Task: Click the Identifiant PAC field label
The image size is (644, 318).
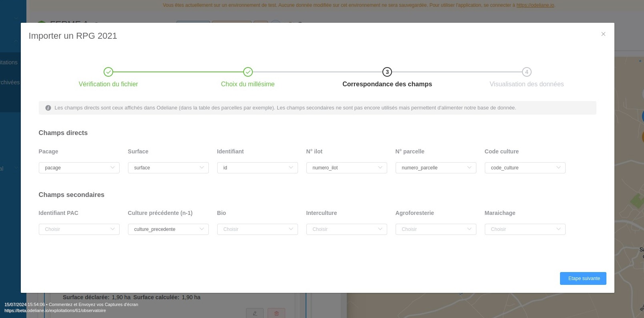Action: pyautogui.click(x=58, y=213)
